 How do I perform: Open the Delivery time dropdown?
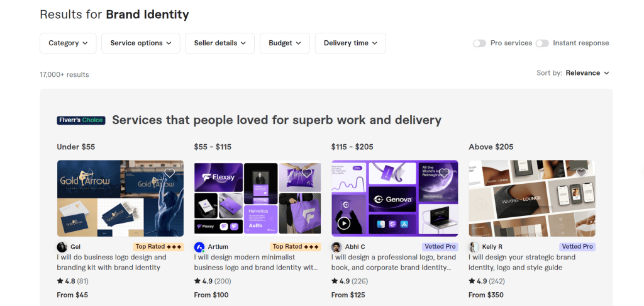pyautogui.click(x=350, y=43)
